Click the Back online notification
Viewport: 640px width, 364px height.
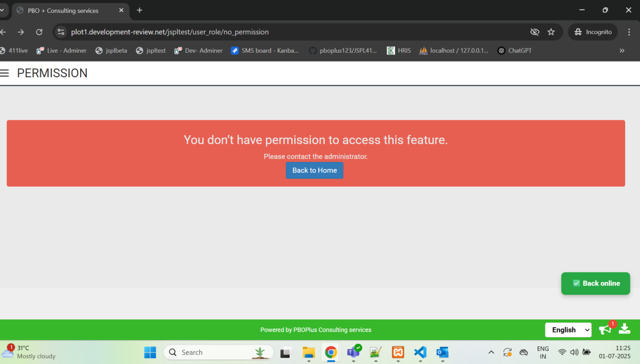pos(595,284)
